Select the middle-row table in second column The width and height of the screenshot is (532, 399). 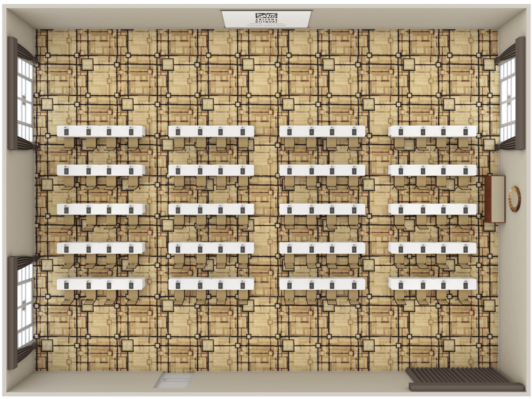(x=211, y=209)
